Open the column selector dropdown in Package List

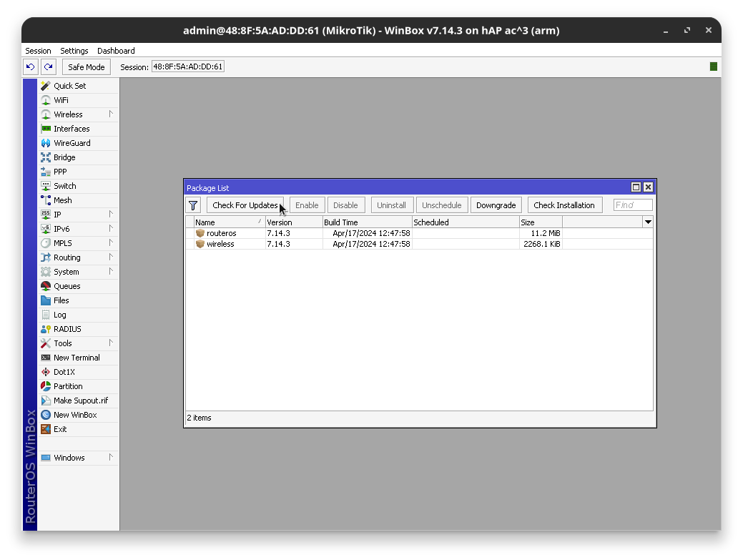click(648, 222)
